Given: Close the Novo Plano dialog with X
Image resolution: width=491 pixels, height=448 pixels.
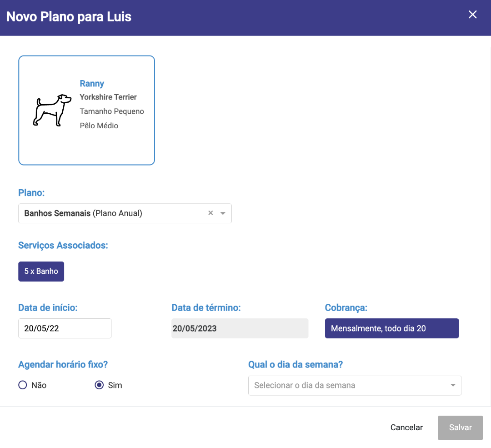Looking at the screenshot, I should point(472,15).
